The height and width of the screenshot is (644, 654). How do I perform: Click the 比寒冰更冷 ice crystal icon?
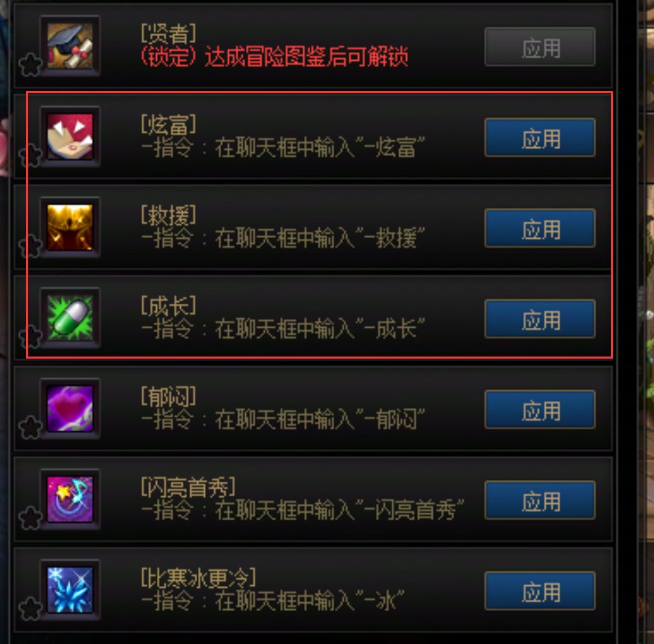tap(70, 590)
